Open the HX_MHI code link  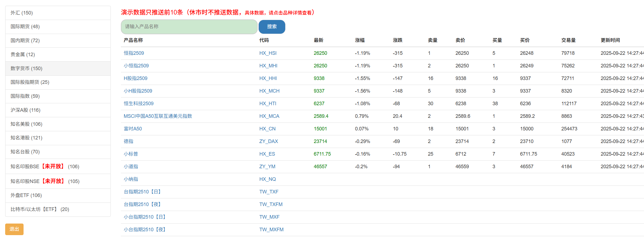click(268, 66)
